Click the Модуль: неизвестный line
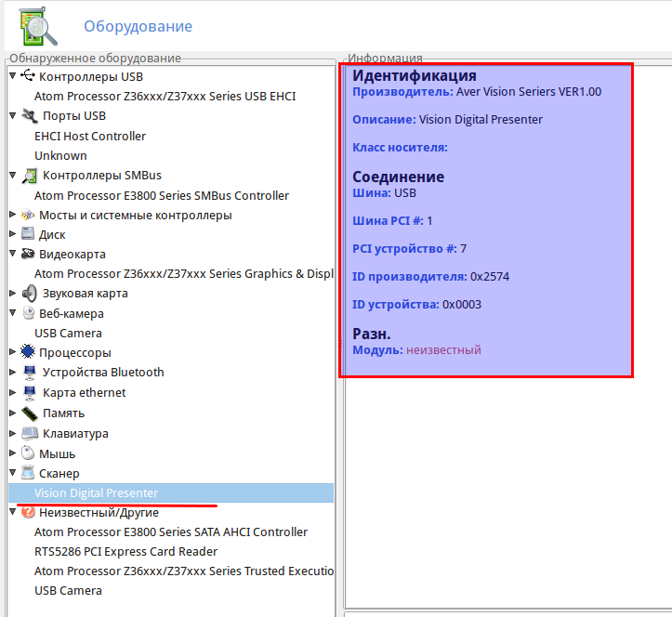 [416, 350]
